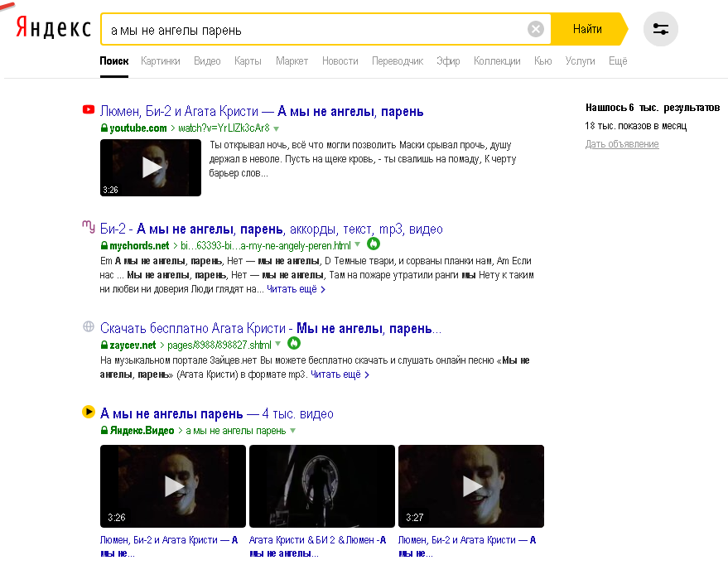Expand the Яндекс.Видео result dropdown arrow
The height and width of the screenshot is (565, 728).
(x=292, y=431)
